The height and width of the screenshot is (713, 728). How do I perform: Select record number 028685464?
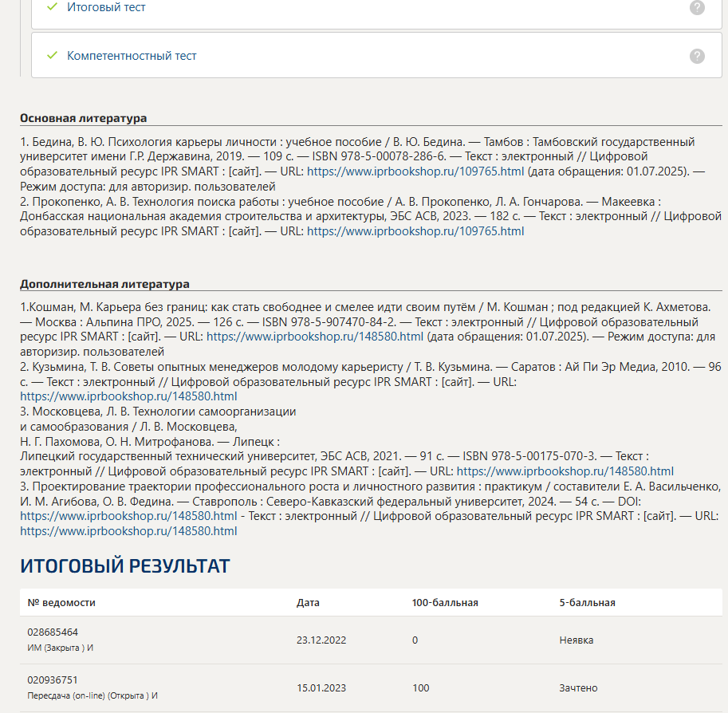(53, 632)
